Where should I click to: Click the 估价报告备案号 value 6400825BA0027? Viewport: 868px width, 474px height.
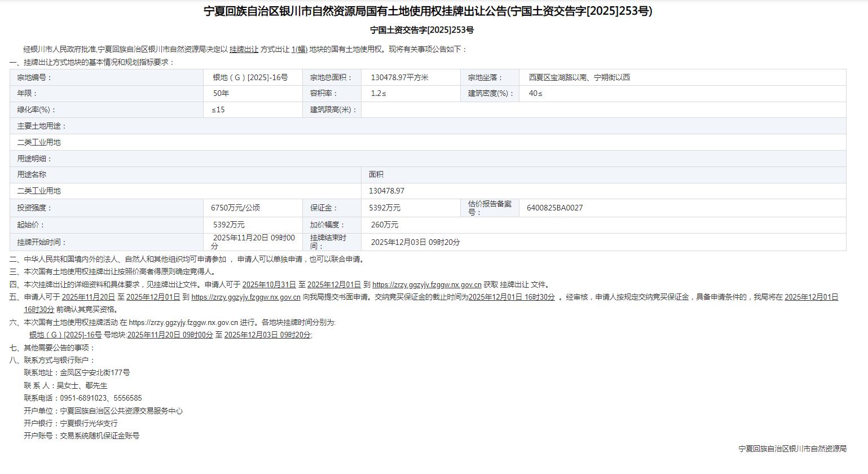coord(554,208)
